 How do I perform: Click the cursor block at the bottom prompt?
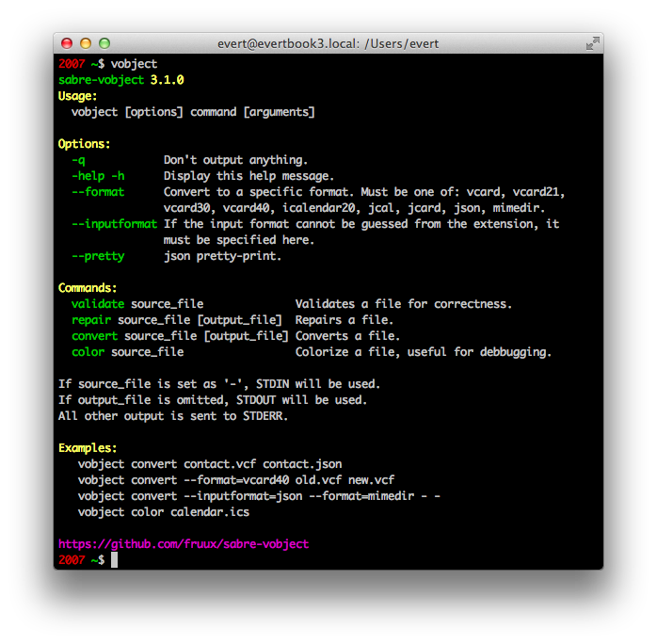(x=115, y=560)
